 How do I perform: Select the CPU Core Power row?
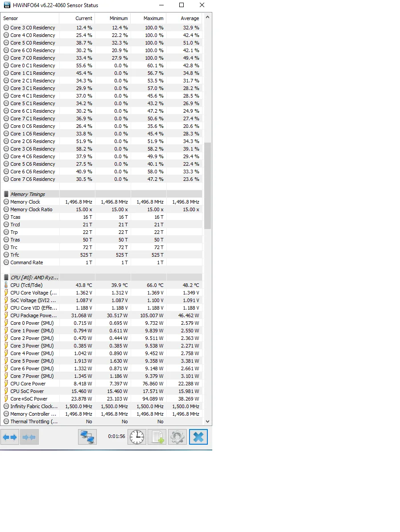(102, 384)
